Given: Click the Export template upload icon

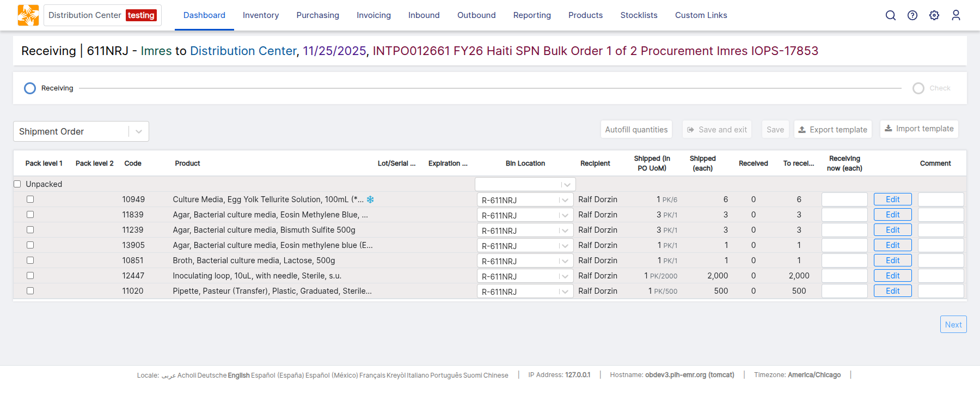Looking at the screenshot, I should (802, 130).
